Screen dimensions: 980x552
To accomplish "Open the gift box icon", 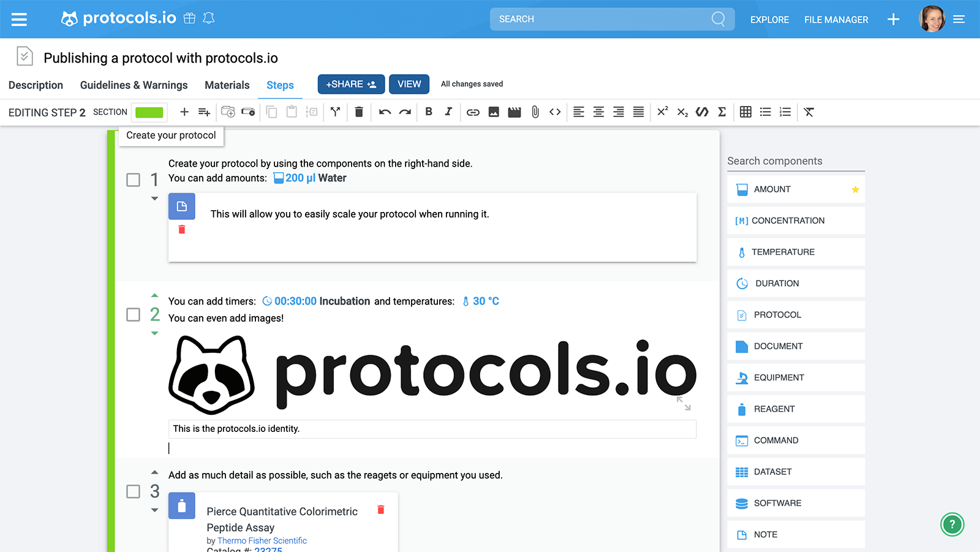I will click(x=190, y=18).
